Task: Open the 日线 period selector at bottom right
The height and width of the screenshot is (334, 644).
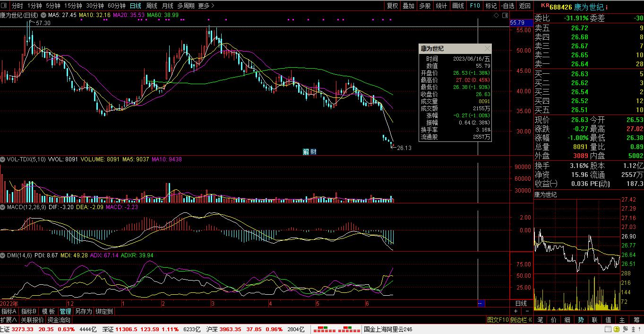Action: [521, 303]
